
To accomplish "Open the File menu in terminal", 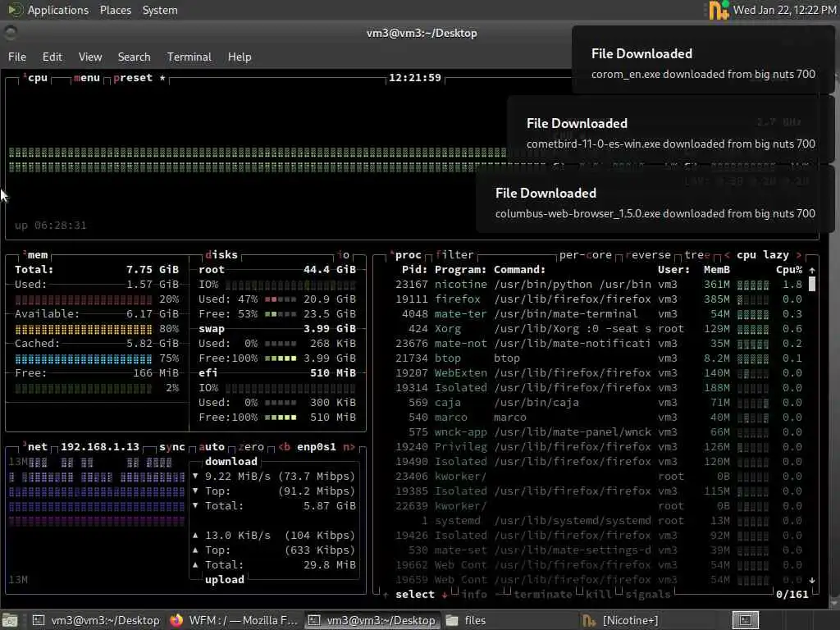I will click(x=17, y=57).
